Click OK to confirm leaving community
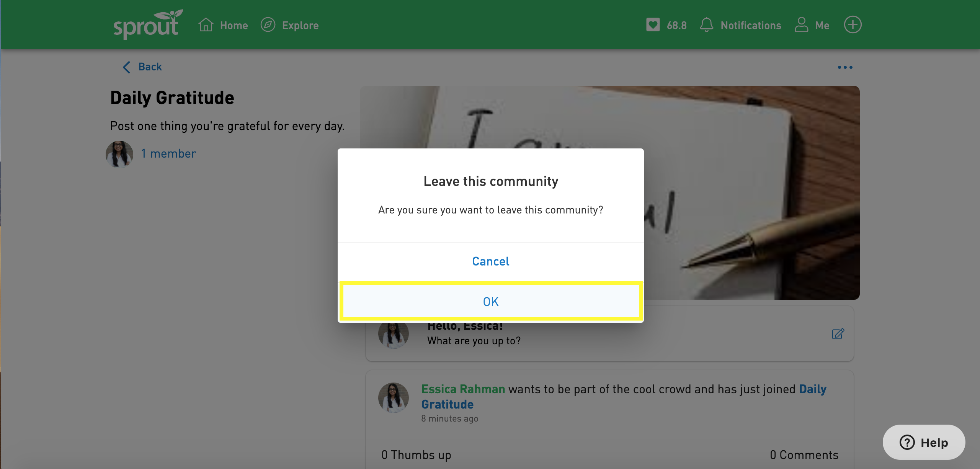 (x=490, y=301)
